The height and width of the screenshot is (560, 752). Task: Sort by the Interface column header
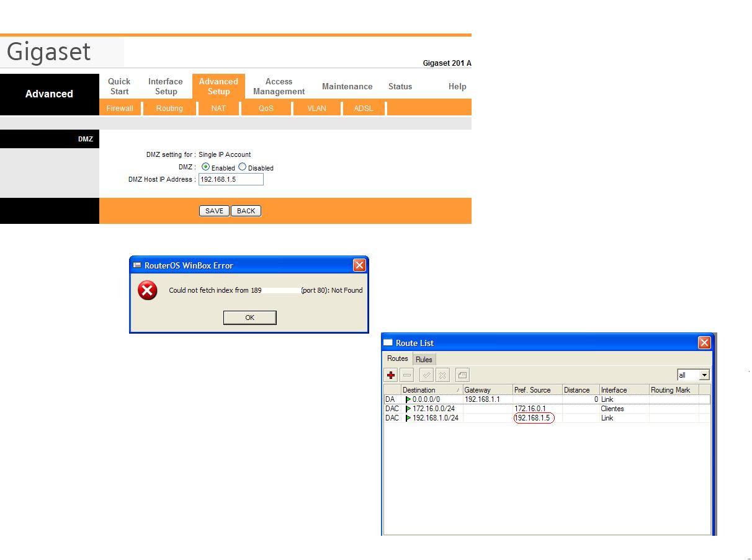tap(624, 390)
